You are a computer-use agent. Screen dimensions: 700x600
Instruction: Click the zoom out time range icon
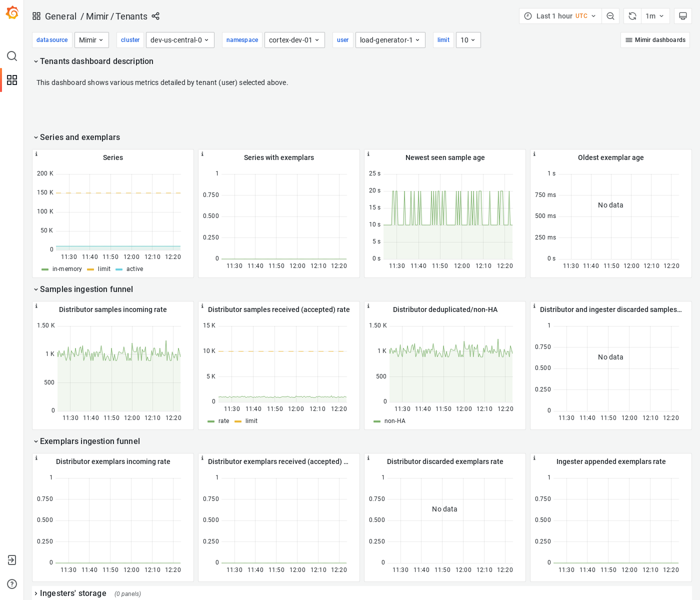point(610,15)
